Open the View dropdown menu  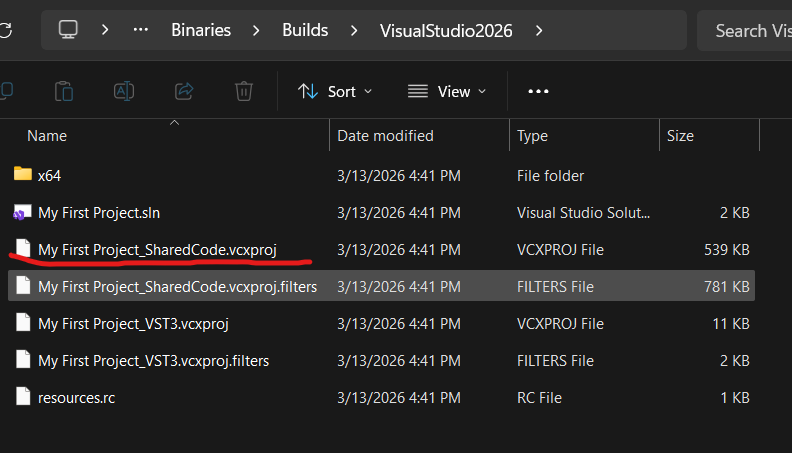(x=447, y=91)
